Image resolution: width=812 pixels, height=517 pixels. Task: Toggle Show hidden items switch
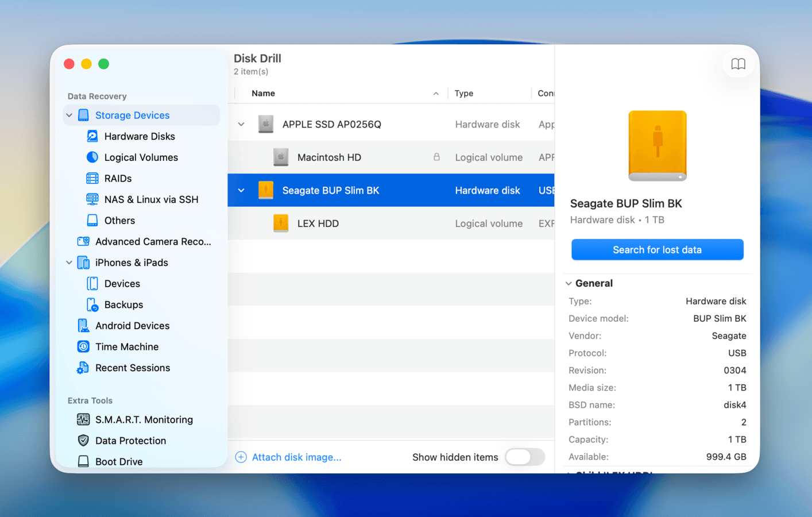(525, 457)
